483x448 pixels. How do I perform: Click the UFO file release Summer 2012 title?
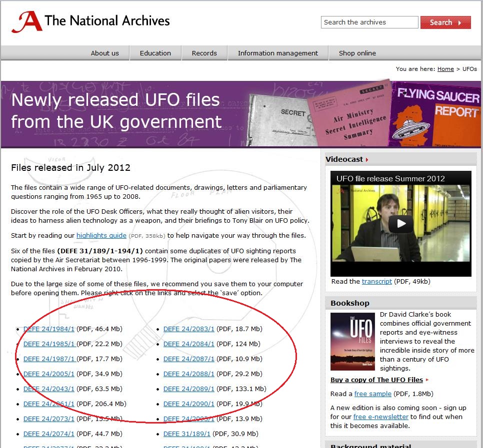click(x=390, y=179)
